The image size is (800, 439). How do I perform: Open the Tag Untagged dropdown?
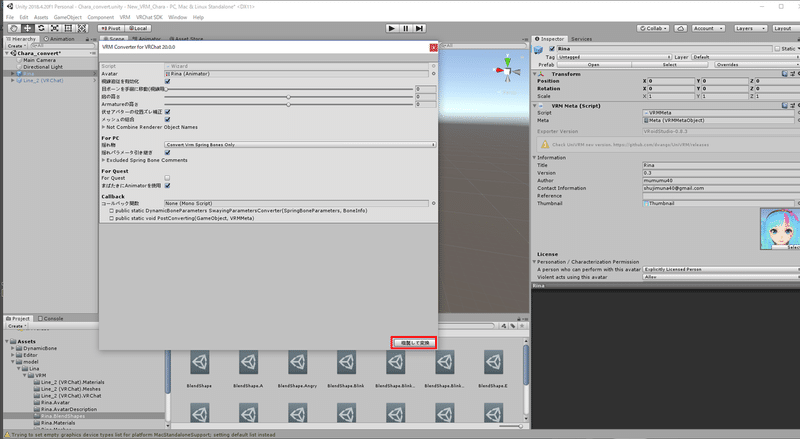pos(614,57)
